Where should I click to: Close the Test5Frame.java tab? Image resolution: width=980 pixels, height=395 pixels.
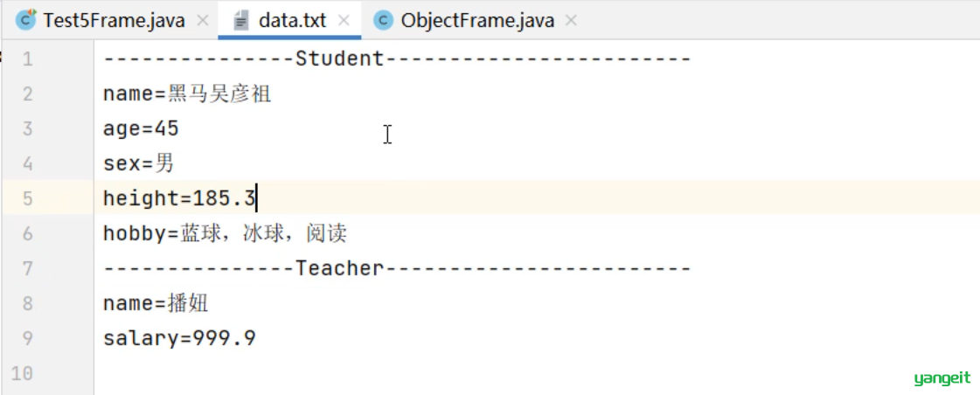(x=203, y=21)
